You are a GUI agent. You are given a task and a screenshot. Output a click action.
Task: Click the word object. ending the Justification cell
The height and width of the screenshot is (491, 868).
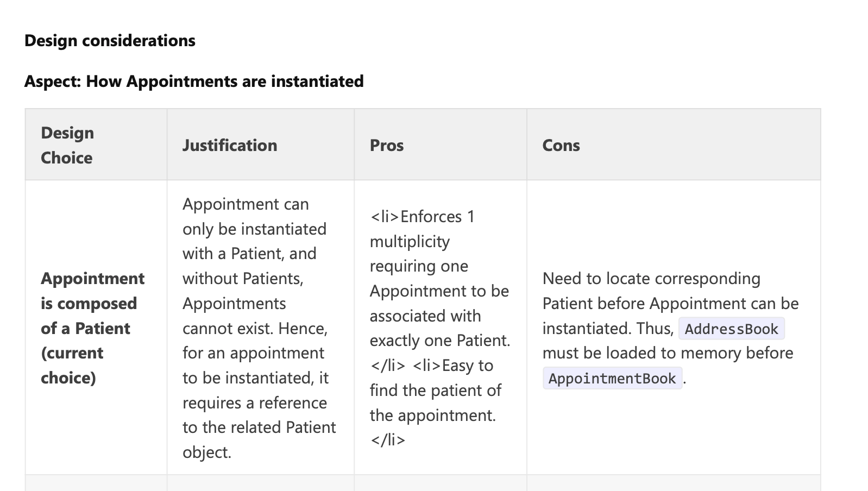[x=207, y=452]
